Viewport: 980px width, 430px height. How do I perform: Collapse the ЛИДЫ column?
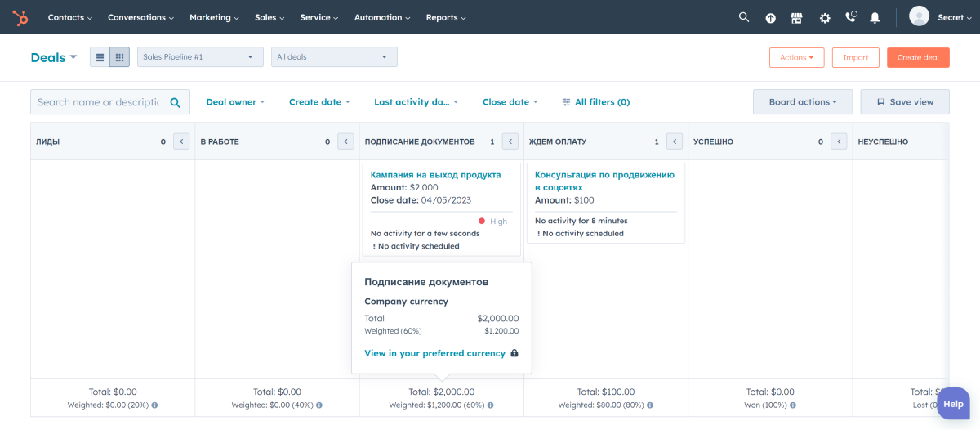coord(181,141)
